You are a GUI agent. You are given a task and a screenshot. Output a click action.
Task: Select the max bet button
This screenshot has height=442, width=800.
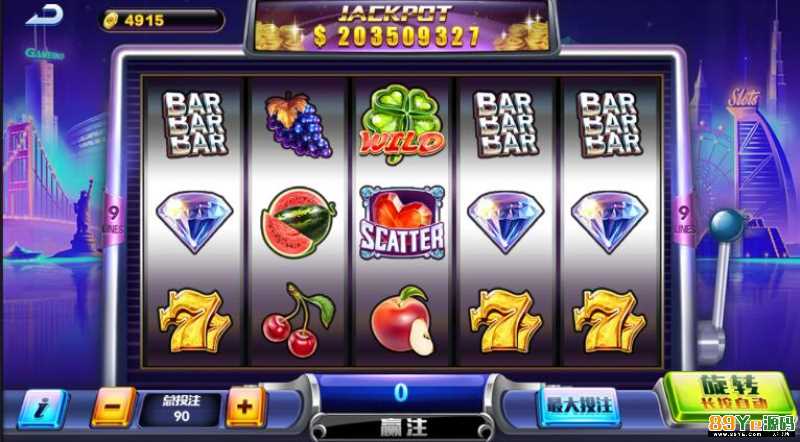(x=579, y=405)
